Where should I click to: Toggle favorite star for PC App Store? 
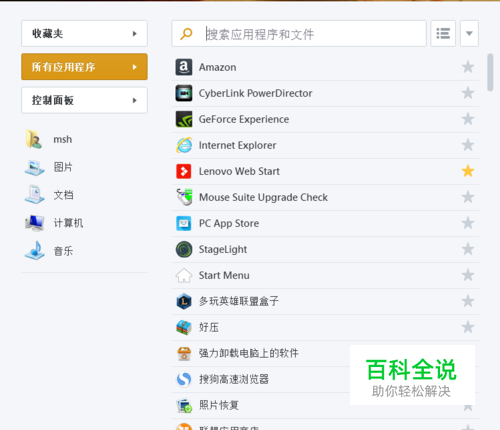(468, 223)
